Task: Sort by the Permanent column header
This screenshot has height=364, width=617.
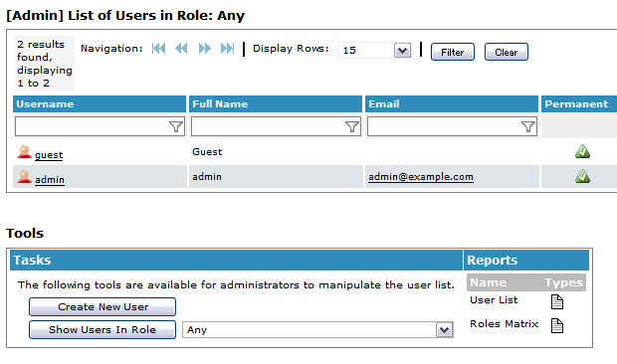Action: (579, 103)
